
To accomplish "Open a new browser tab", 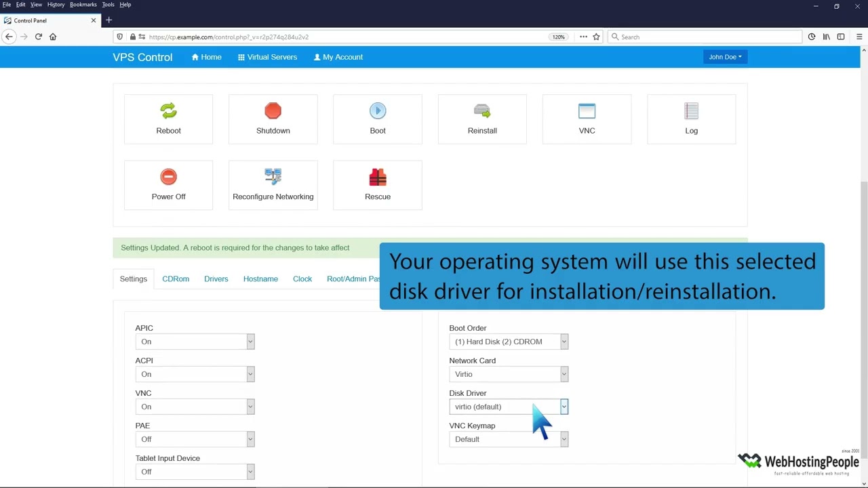I will click(108, 20).
